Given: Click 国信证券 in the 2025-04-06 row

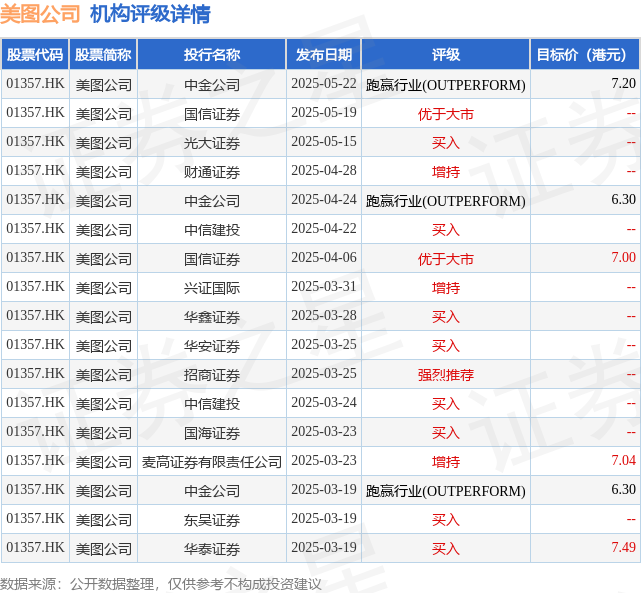Looking at the screenshot, I should [x=212, y=259].
